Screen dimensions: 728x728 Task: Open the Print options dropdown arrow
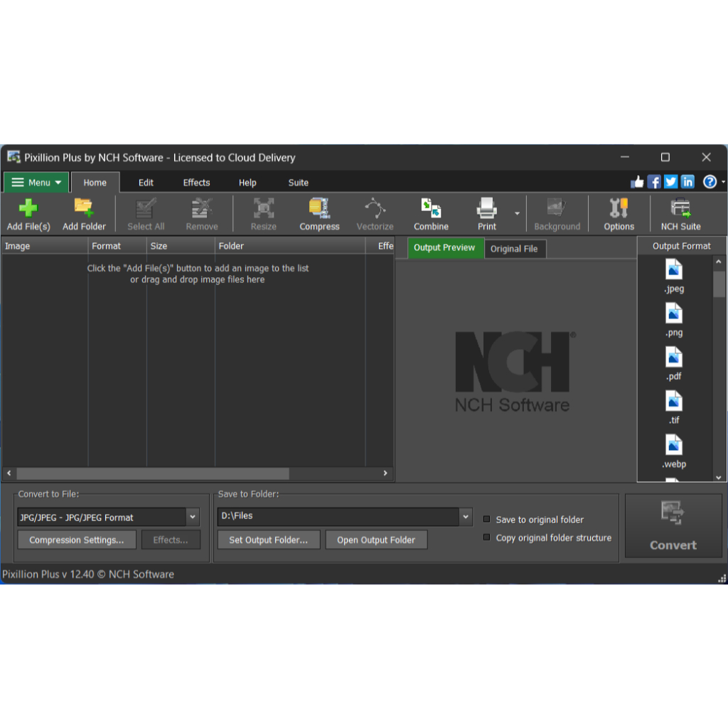(517, 214)
